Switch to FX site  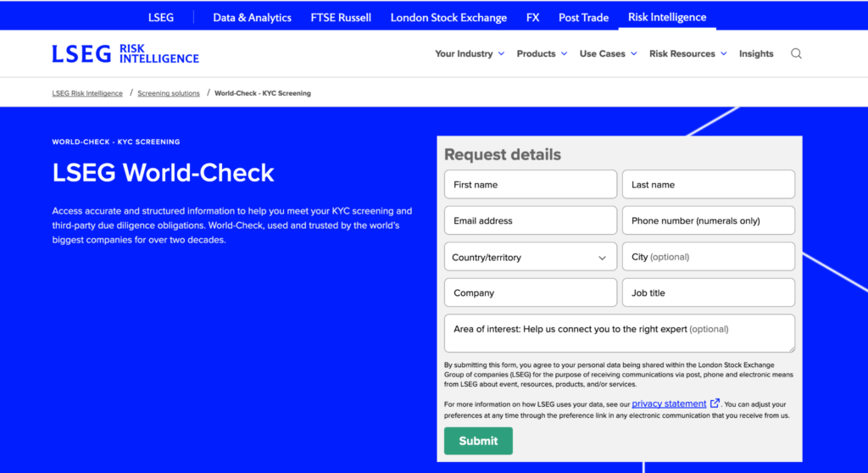532,18
